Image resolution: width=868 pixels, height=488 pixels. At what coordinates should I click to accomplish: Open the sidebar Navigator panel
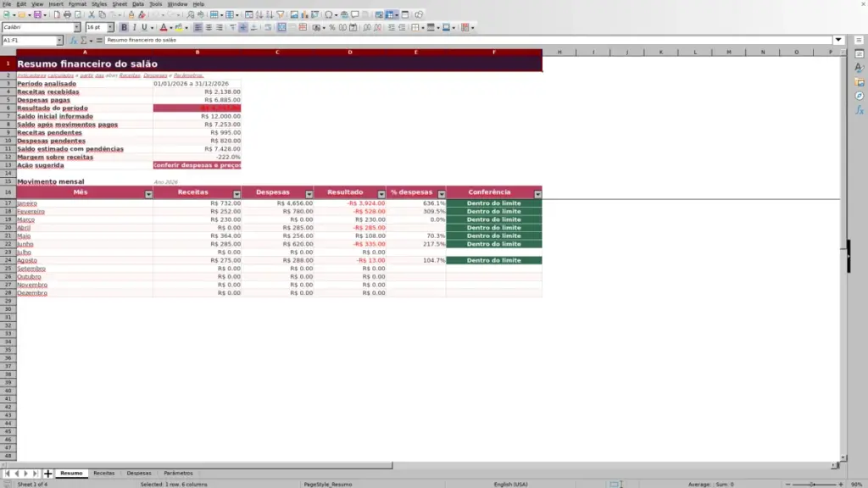(x=860, y=97)
